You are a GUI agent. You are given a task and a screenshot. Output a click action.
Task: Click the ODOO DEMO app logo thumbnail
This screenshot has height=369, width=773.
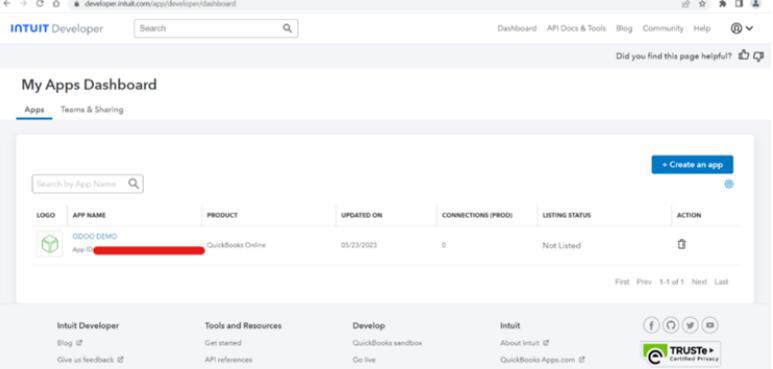(50, 244)
